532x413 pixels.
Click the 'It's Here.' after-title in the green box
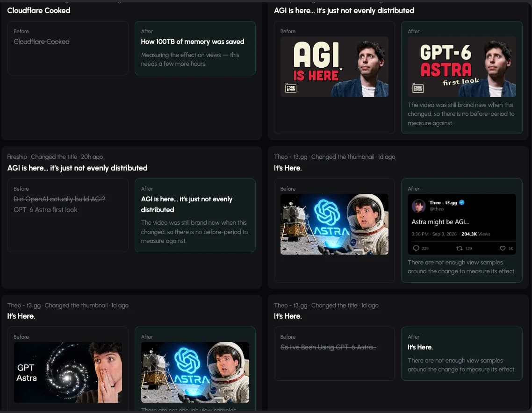coord(420,347)
